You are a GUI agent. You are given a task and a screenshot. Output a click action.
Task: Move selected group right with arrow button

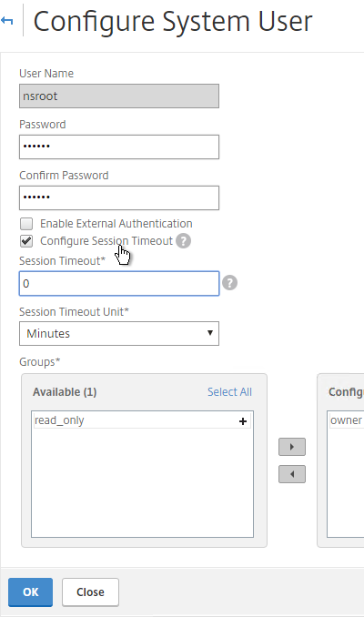[x=292, y=447]
